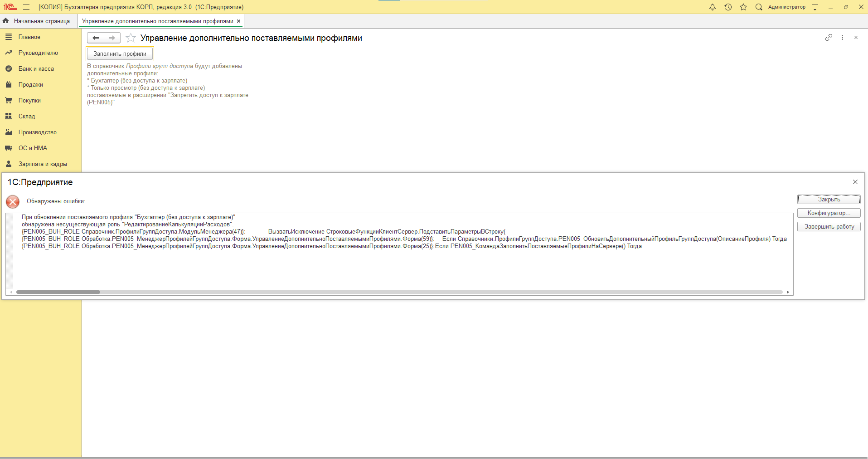Open history clock icon
This screenshot has height=459, width=868.
pyautogui.click(x=728, y=7)
